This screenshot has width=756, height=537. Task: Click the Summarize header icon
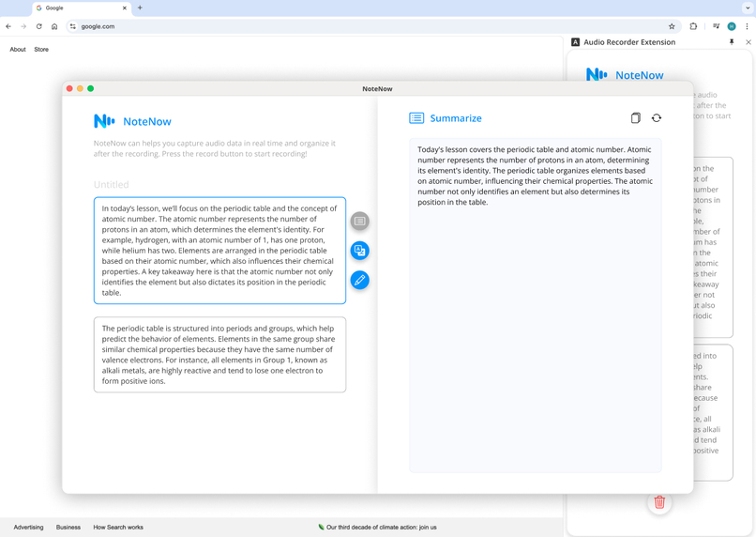pyautogui.click(x=416, y=118)
